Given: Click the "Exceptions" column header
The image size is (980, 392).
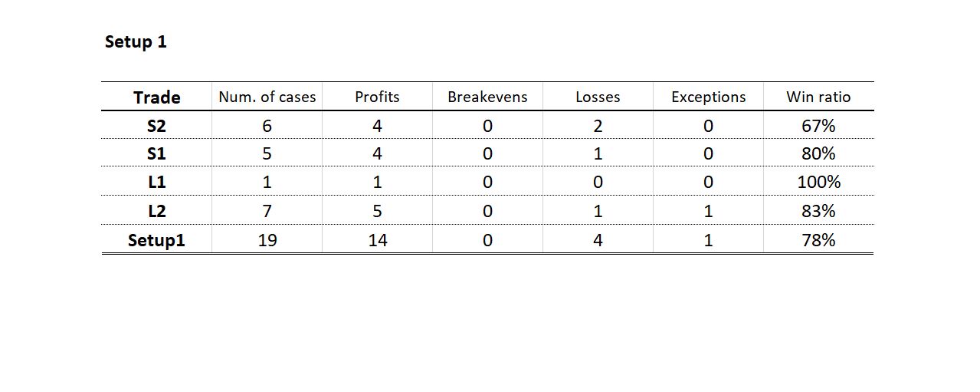Looking at the screenshot, I should pyautogui.click(x=708, y=97).
